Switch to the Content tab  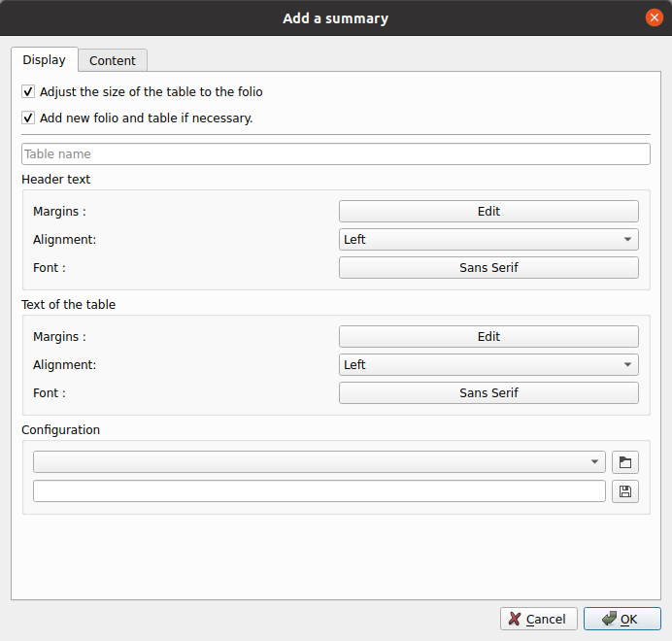pyautogui.click(x=113, y=60)
